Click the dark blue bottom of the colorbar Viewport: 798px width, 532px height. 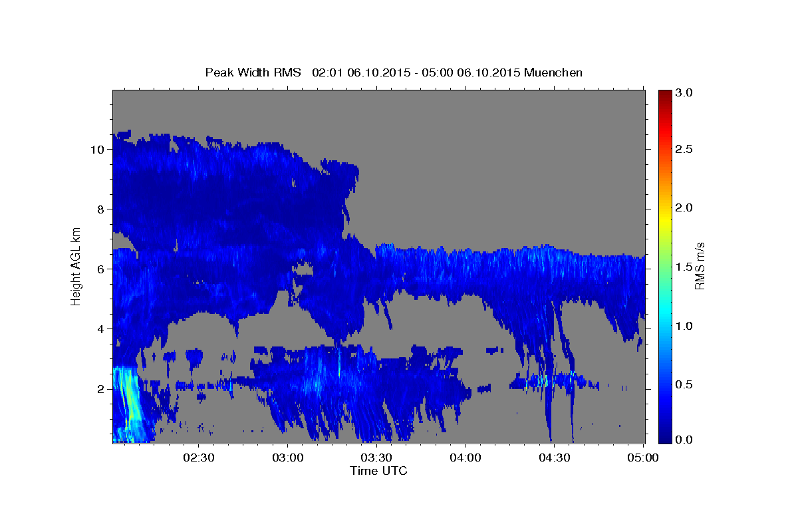coord(664,436)
